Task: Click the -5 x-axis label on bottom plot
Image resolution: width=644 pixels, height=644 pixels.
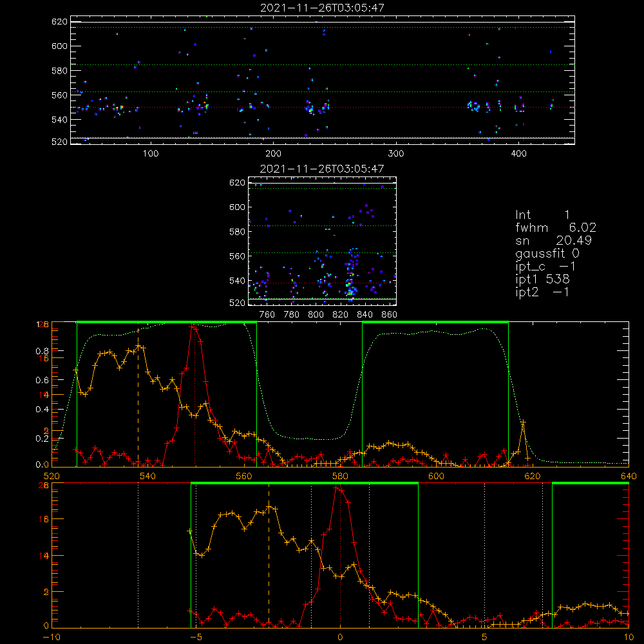Action: 196,637
